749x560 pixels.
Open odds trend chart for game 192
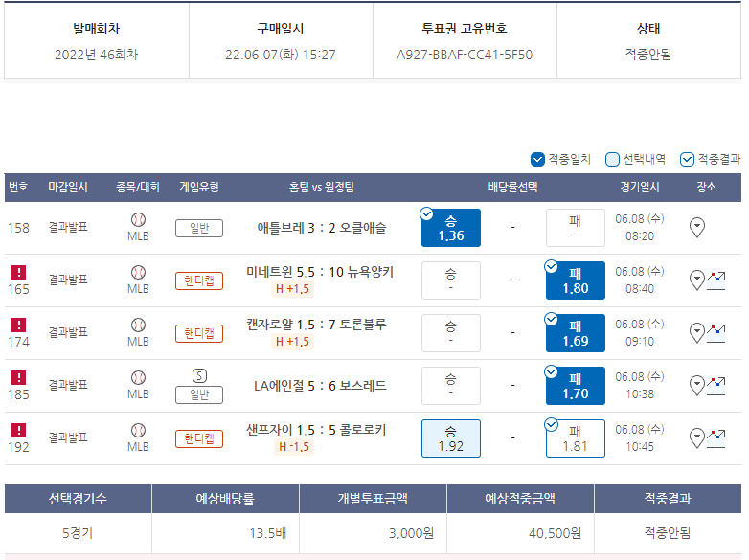(716, 438)
